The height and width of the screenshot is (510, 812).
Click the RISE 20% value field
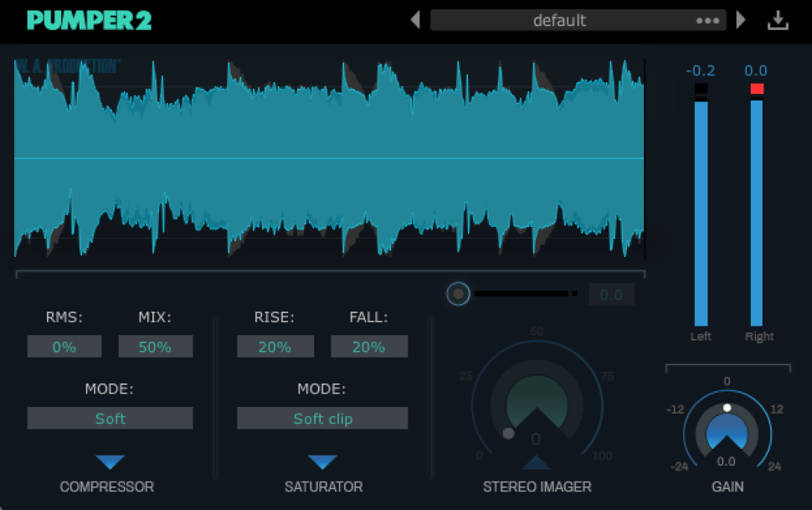pyautogui.click(x=275, y=346)
